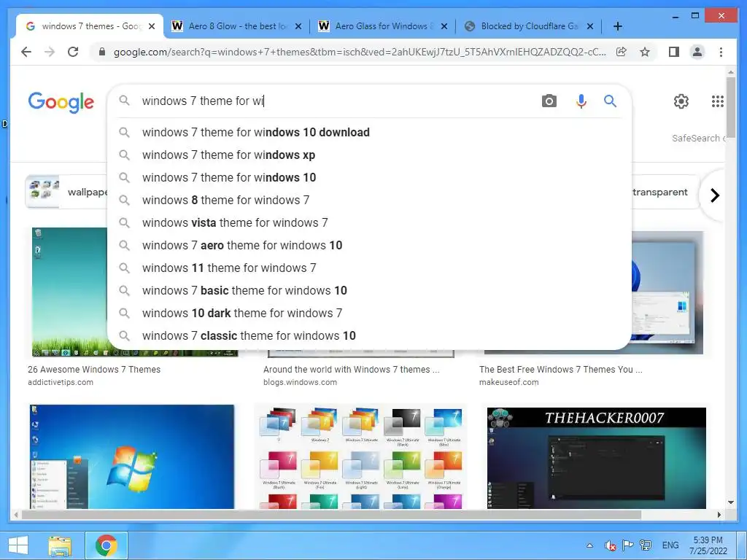Select 'windows 7 classic theme for windows 10'
Viewport: 747px width, 560px height.
[369, 335]
